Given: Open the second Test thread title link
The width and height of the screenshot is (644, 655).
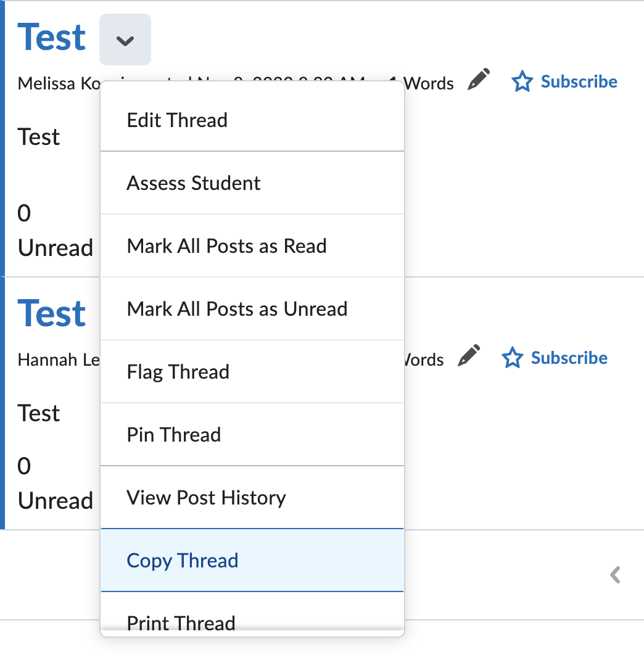Looking at the screenshot, I should point(52,314).
